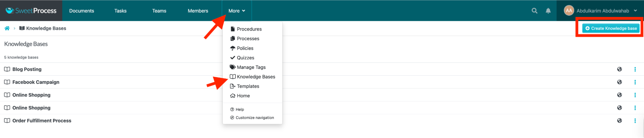Choose Knowledge Bases in the dropdown menu
This screenshot has height=138, width=644.
pyautogui.click(x=256, y=77)
